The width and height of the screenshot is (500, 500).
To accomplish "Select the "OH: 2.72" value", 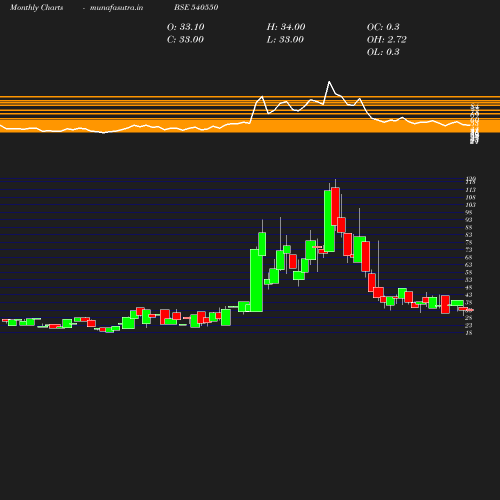I will tap(387, 40).
